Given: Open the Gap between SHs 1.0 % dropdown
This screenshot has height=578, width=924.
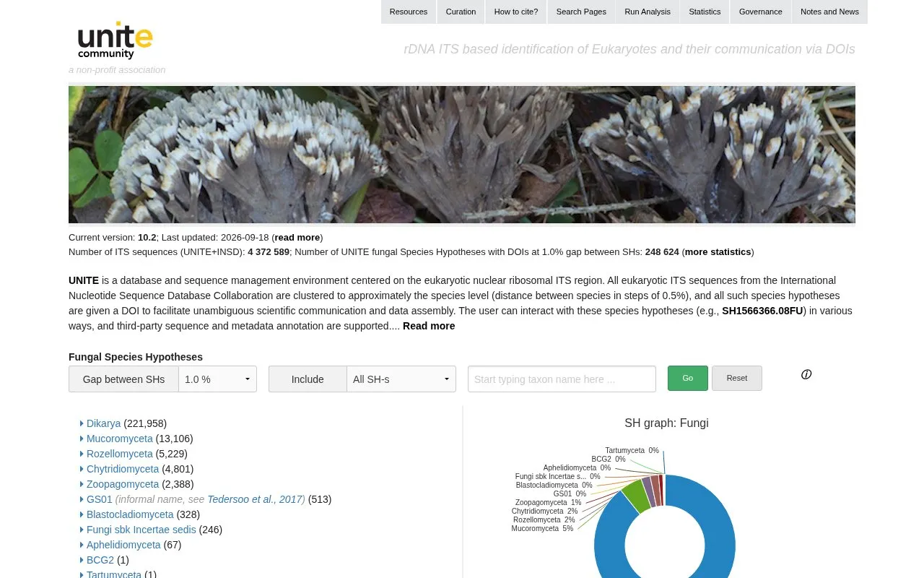Looking at the screenshot, I should click(x=217, y=379).
